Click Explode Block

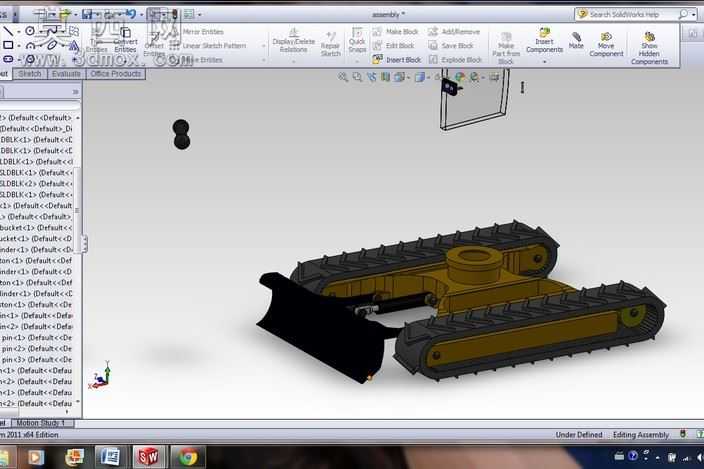[x=455, y=60]
